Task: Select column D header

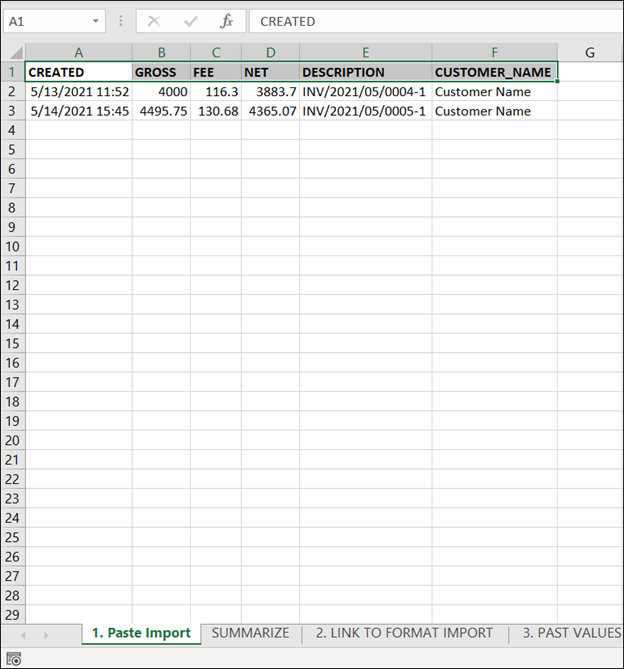Action: [x=270, y=52]
